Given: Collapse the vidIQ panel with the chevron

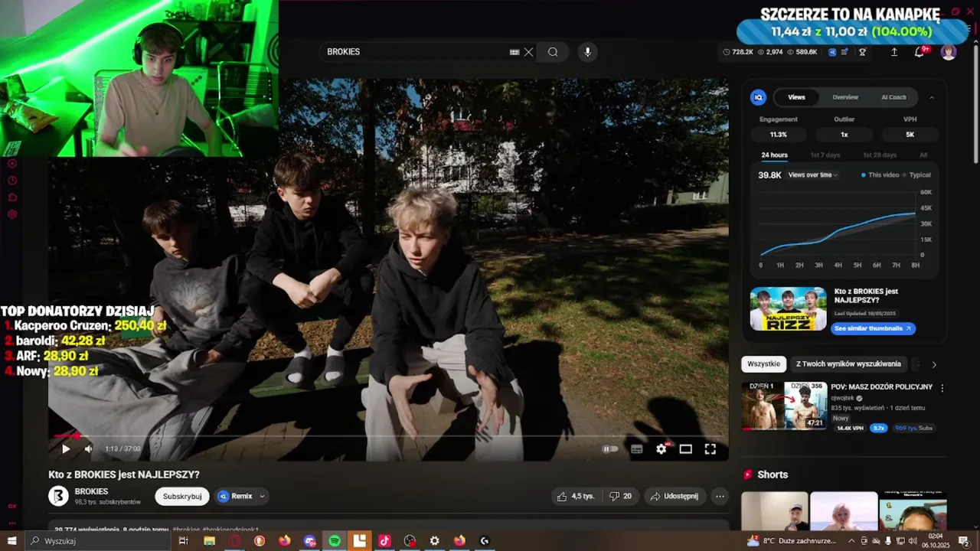Looking at the screenshot, I should point(932,97).
